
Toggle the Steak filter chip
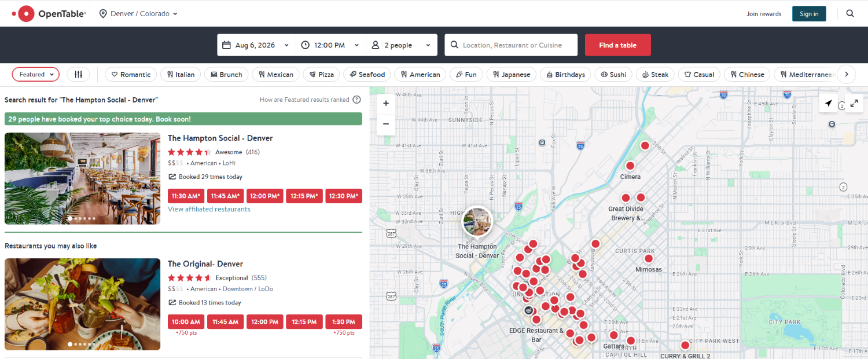[655, 74]
